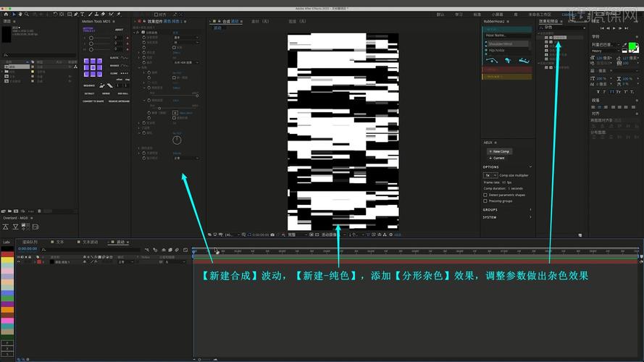Click the eyedropper icon in Character panel
The width and height of the screenshot is (644, 362).
click(x=624, y=45)
